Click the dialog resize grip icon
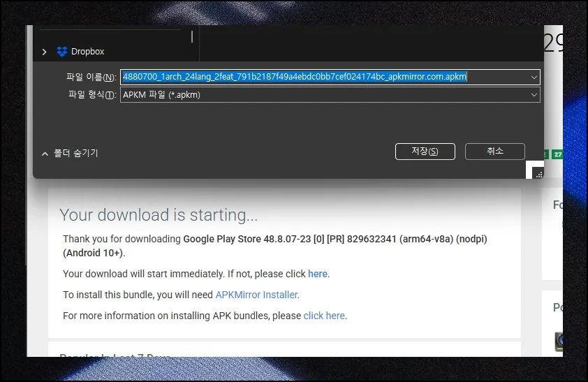588x382 pixels. [x=538, y=174]
